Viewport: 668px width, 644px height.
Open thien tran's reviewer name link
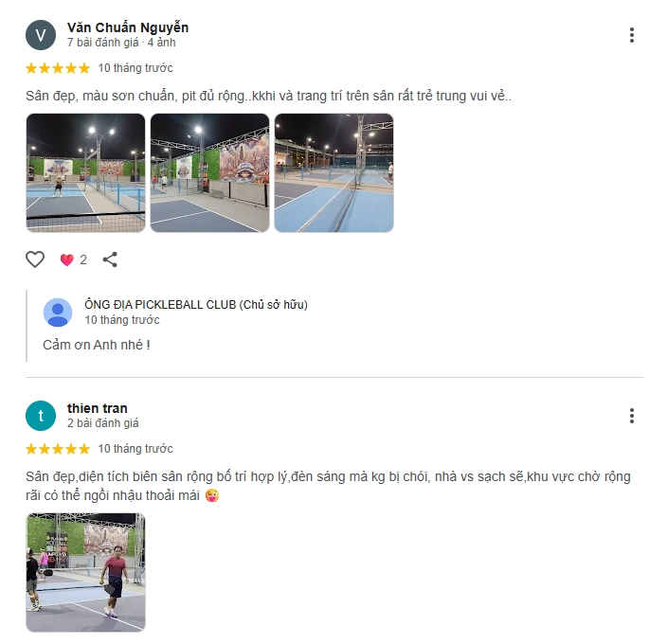98,408
